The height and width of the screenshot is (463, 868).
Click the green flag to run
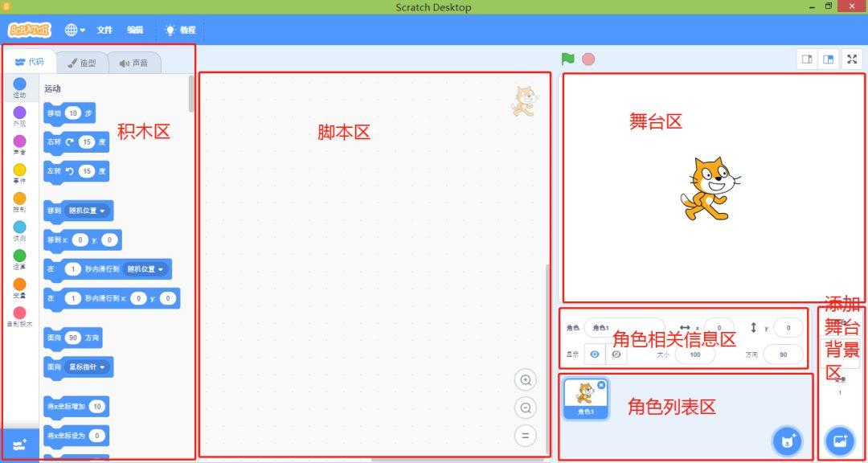(x=568, y=59)
